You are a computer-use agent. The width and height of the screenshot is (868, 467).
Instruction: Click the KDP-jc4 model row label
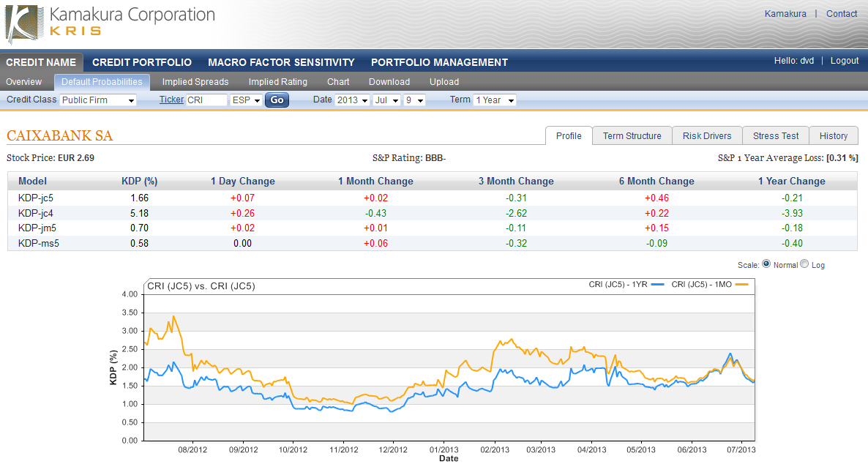[x=36, y=213]
